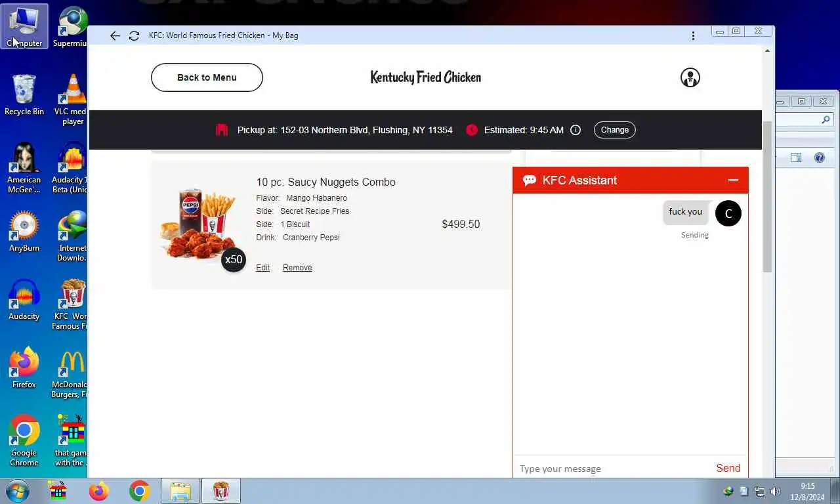Viewport: 840px width, 504px height.
Task: Click the $499.50 price
Action: [x=461, y=224]
